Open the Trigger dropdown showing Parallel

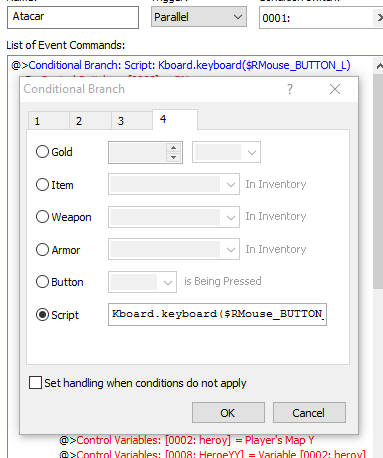click(x=199, y=17)
